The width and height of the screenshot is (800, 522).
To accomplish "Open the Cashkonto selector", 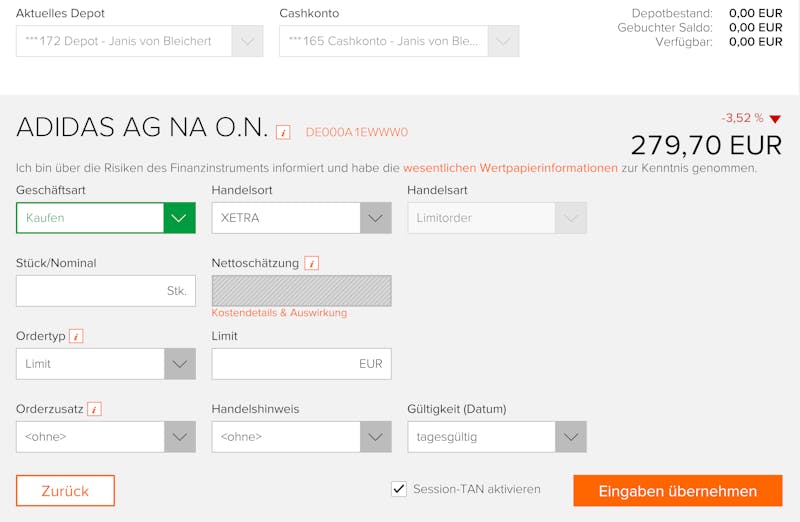I will [x=399, y=41].
